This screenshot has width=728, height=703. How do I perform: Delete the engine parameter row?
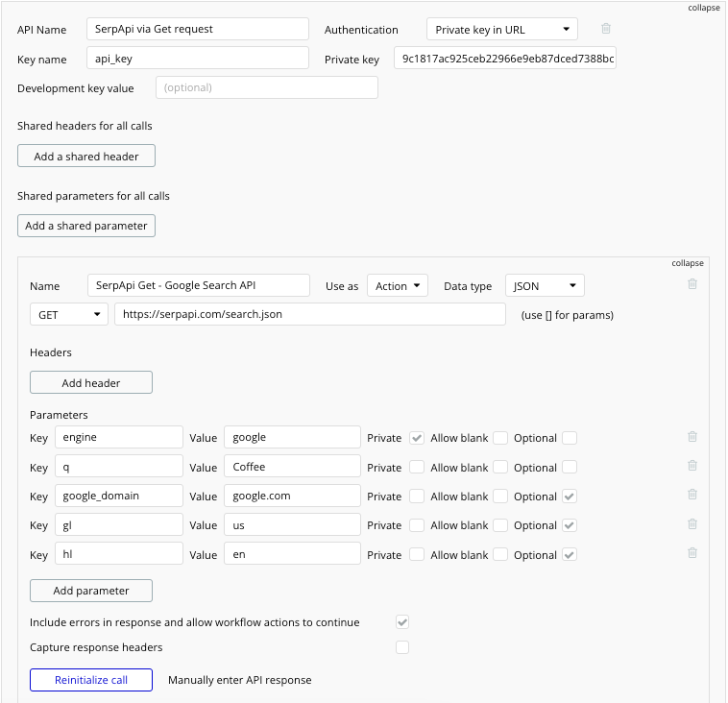[x=692, y=437]
